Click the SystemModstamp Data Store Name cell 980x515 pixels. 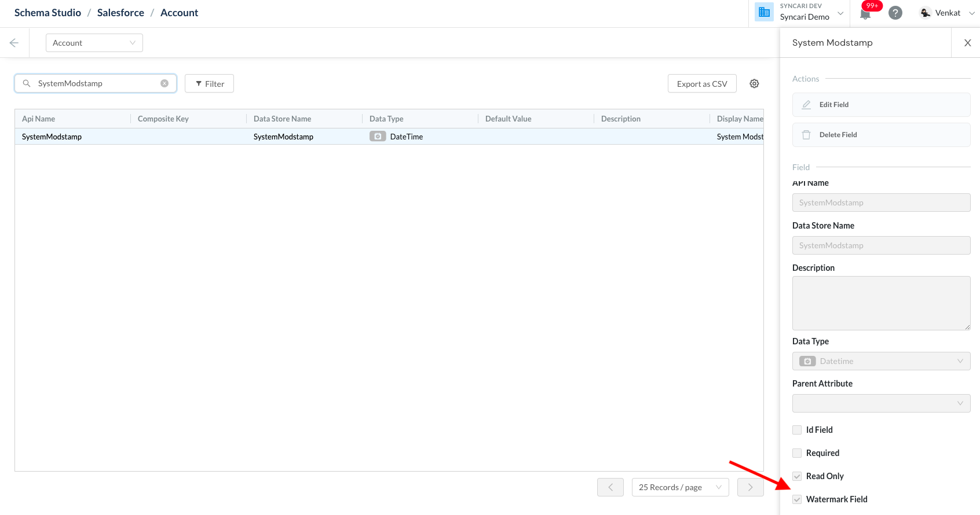point(305,137)
